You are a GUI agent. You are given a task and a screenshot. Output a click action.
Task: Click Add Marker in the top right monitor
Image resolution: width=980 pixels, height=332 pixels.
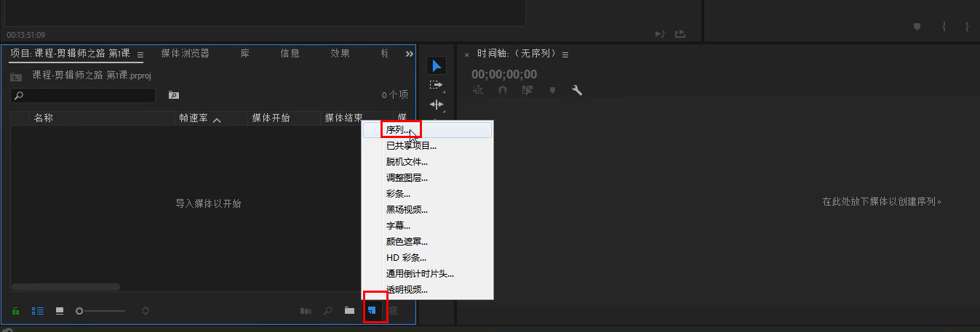tap(917, 27)
